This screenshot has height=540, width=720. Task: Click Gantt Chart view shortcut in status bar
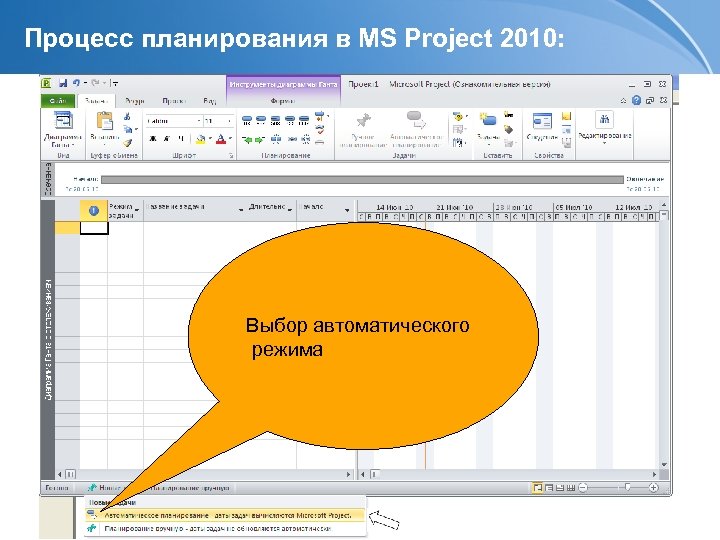tap(537, 488)
